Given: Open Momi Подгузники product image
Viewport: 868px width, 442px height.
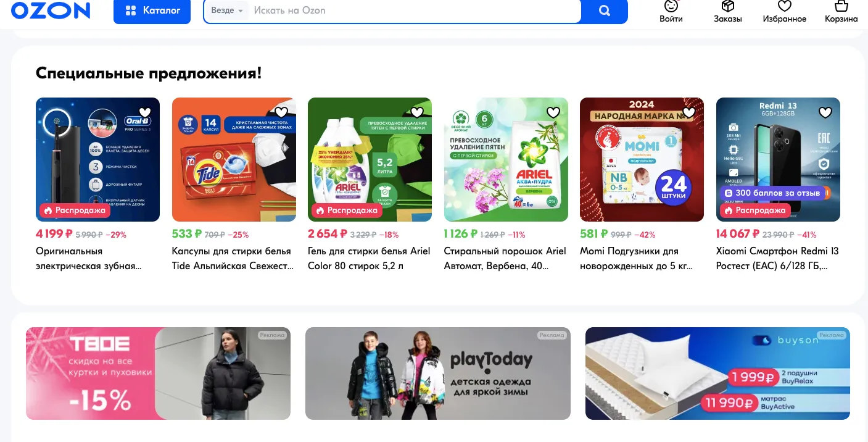Looking at the screenshot, I should pyautogui.click(x=642, y=159).
